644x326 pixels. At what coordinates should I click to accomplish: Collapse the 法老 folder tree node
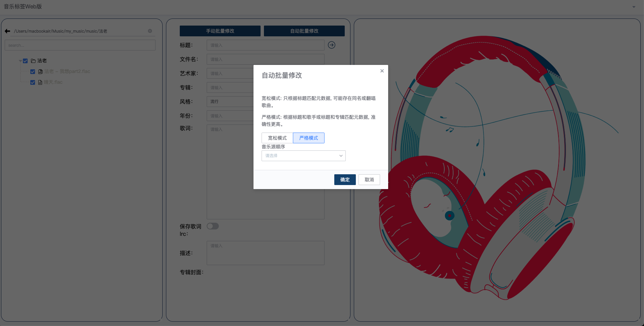point(20,61)
